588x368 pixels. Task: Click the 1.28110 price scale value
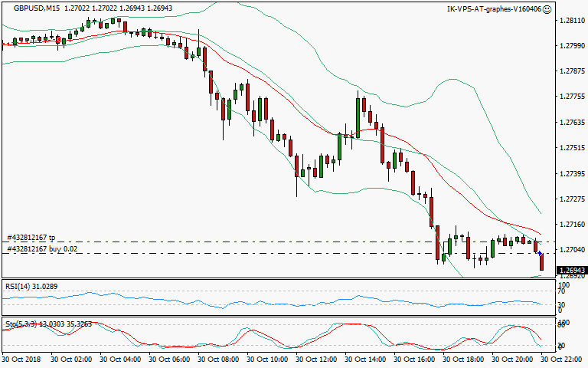(x=572, y=21)
